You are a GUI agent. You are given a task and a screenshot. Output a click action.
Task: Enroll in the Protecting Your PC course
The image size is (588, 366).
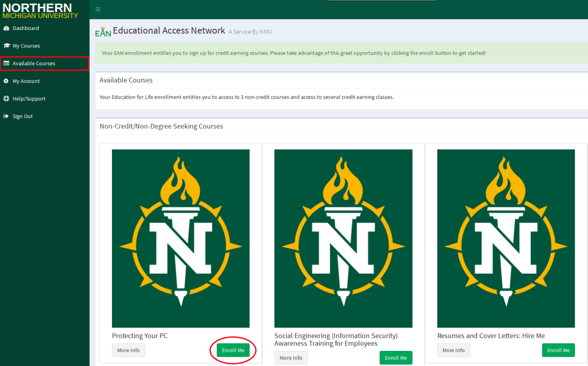[x=233, y=350]
